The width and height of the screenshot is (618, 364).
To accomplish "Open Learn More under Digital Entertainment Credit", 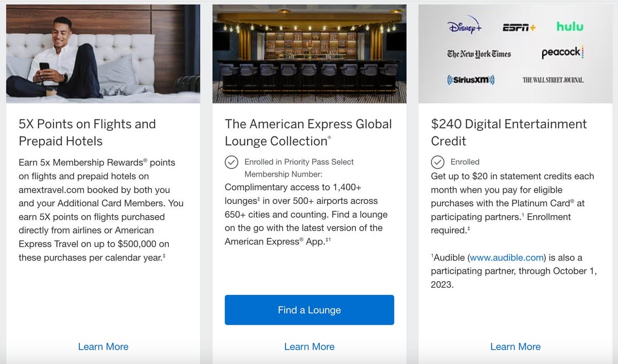I will [x=515, y=346].
